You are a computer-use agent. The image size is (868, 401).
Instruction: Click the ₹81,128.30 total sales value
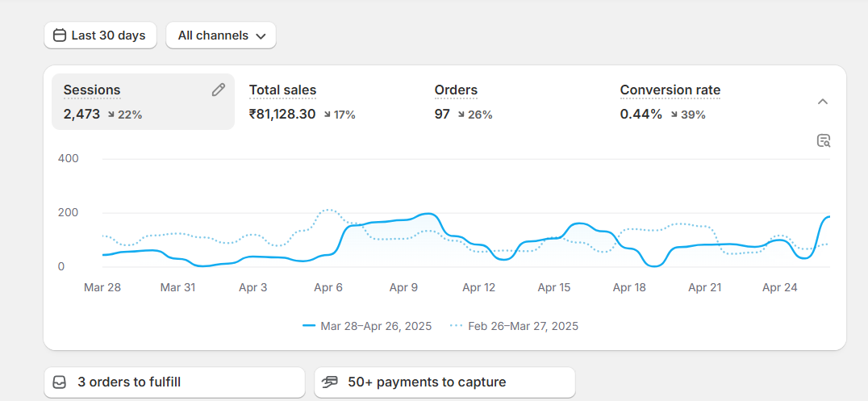click(x=282, y=115)
